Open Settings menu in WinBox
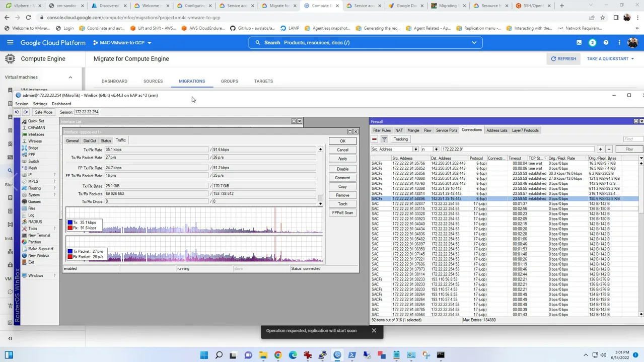The width and height of the screenshot is (644, 362). pyautogui.click(x=40, y=104)
